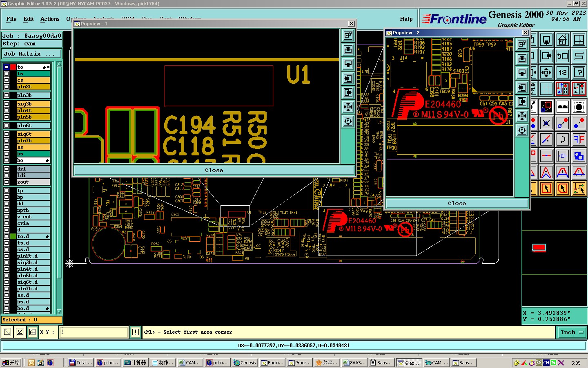Click the blue overlapping shapes icon

579,155
